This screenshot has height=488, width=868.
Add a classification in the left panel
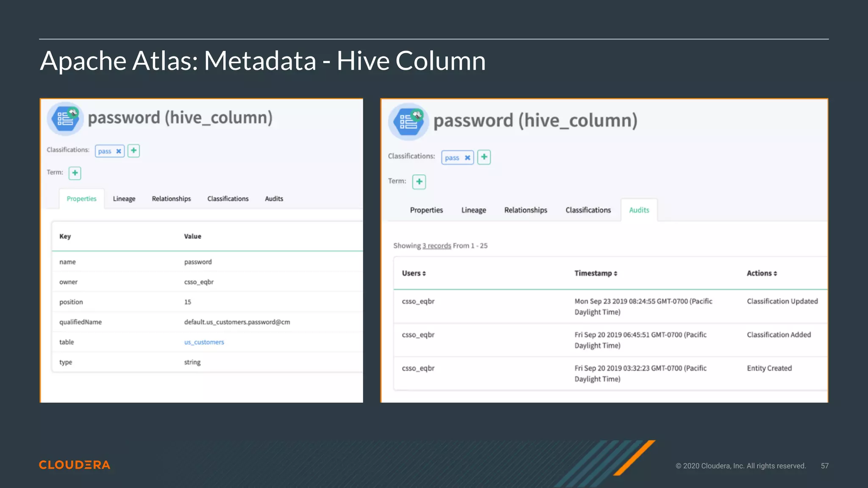click(x=134, y=150)
